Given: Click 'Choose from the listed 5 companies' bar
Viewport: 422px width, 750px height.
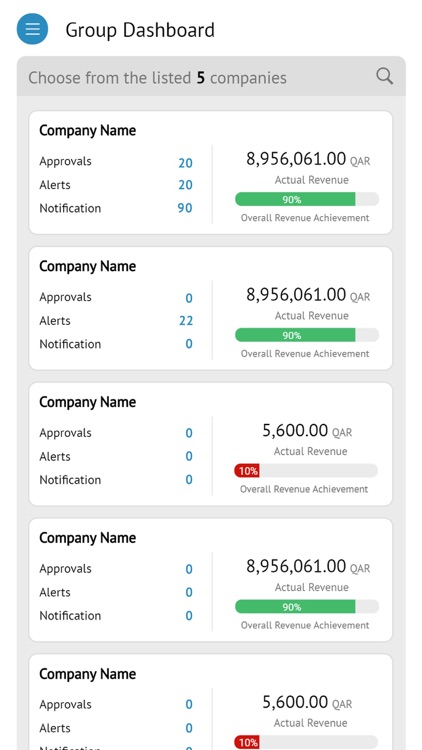Looking at the screenshot, I should pos(211,77).
